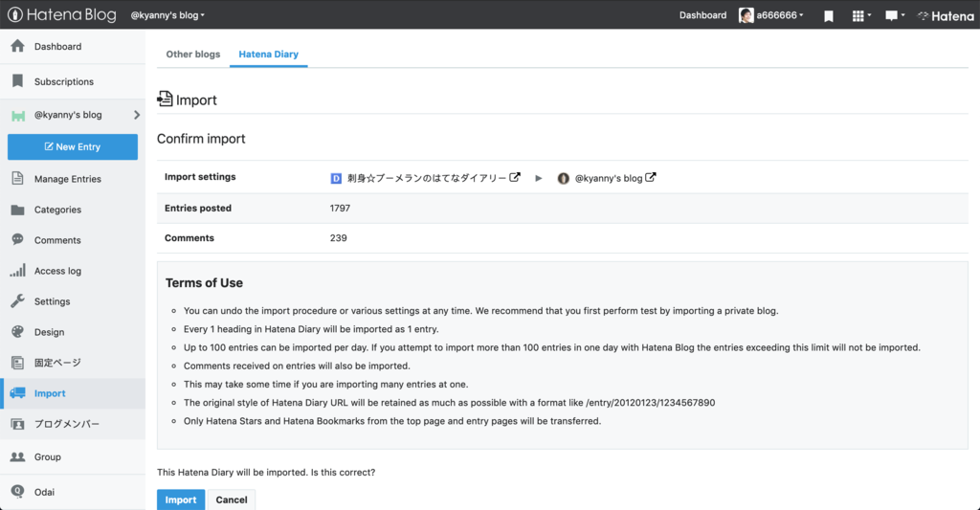Cancel the import confirmation
The width and height of the screenshot is (980, 510).
point(232,499)
